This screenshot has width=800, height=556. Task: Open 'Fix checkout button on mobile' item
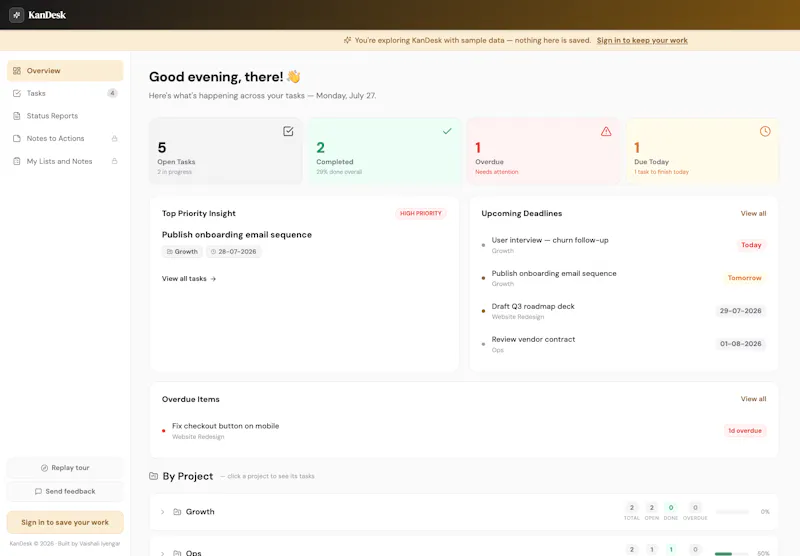(226, 426)
